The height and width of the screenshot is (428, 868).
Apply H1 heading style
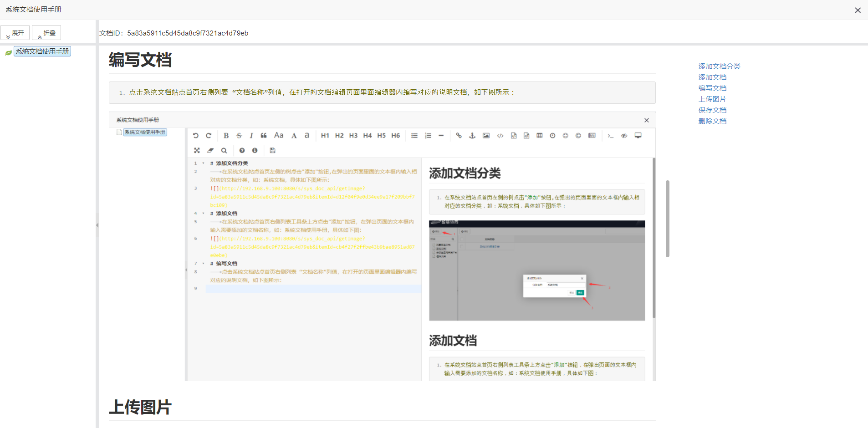pyautogui.click(x=325, y=136)
